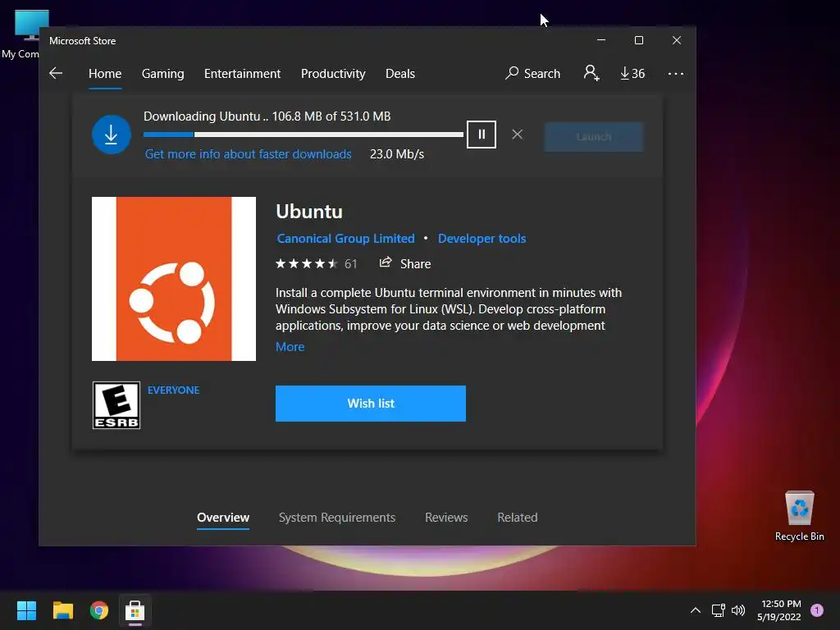Click the 23.0 Mb/s speed text
This screenshot has height=630, width=840.
pos(397,154)
